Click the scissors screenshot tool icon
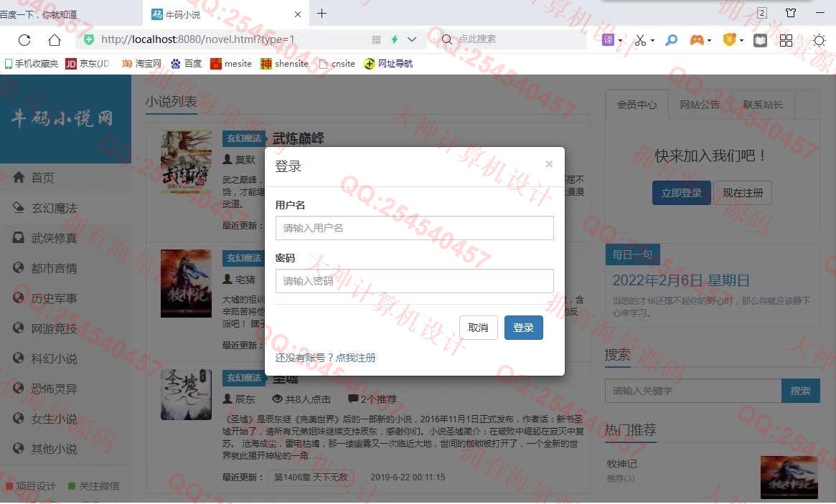The height and width of the screenshot is (504, 836). pos(640,40)
